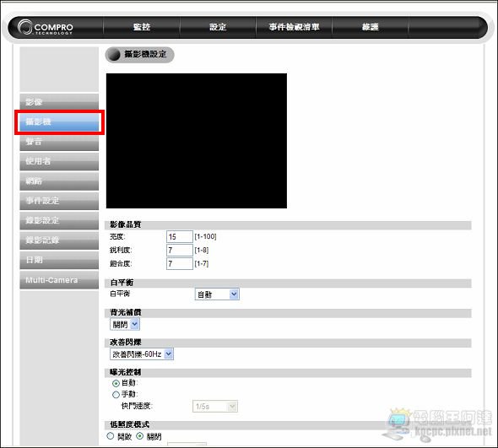
Task: Enable low-light mode with 開啟 radio
Action: click(x=111, y=436)
